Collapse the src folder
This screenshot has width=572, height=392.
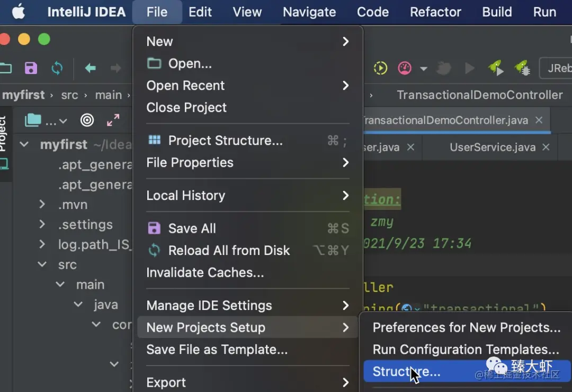coord(42,265)
